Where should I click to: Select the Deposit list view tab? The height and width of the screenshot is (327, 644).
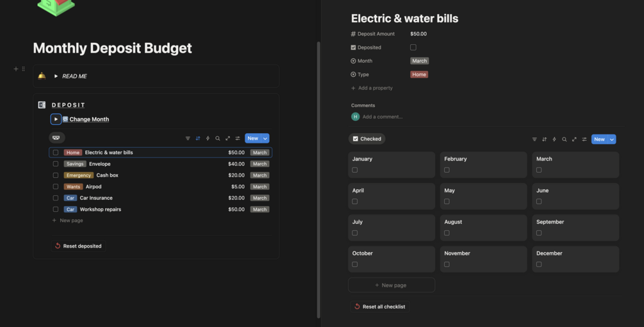[x=56, y=138]
